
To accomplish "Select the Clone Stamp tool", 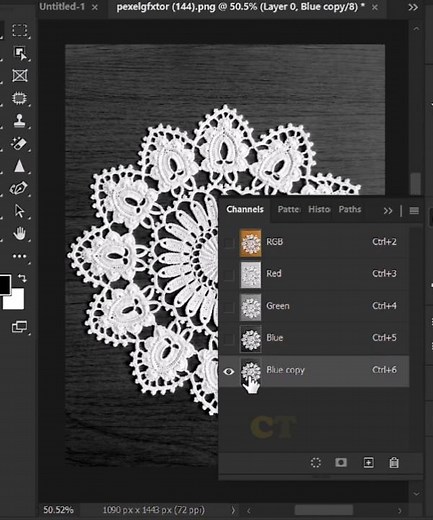I will [x=19, y=121].
